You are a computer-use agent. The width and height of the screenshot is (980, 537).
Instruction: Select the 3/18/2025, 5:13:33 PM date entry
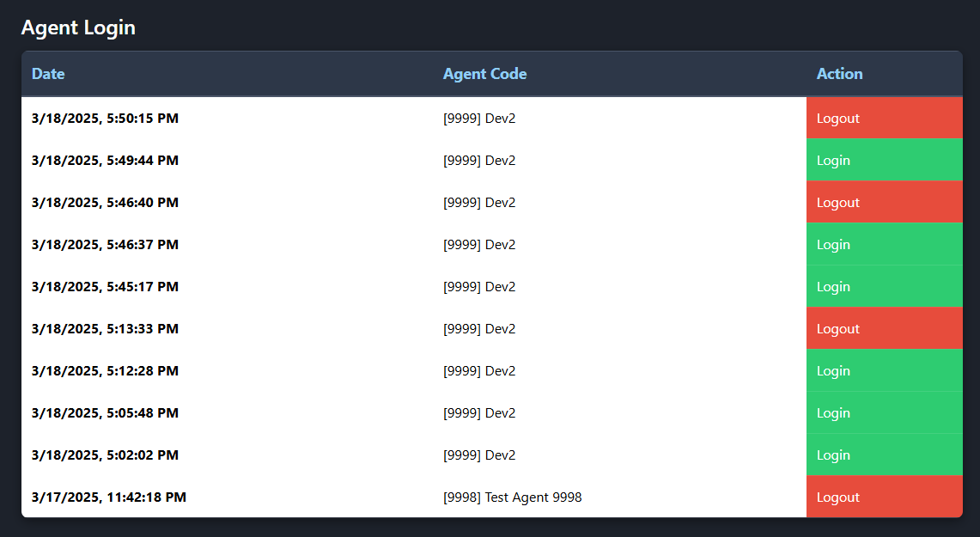coord(105,329)
